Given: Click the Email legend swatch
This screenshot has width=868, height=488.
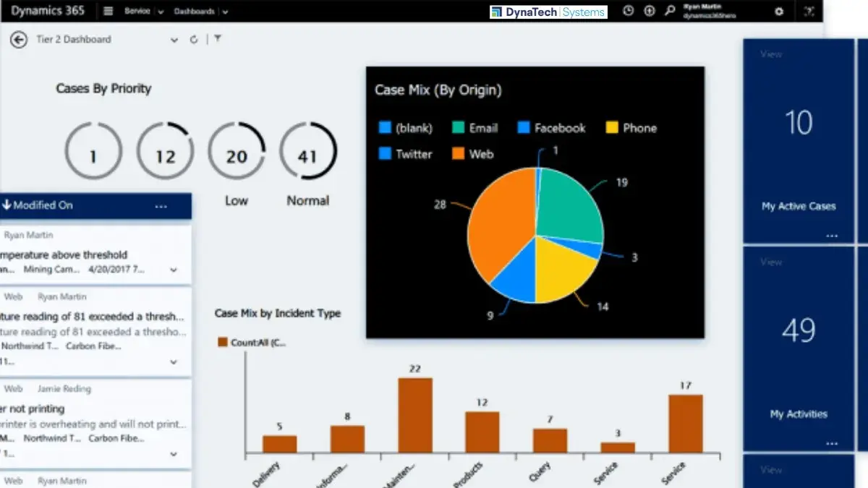Looking at the screenshot, I should pos(459,128).
